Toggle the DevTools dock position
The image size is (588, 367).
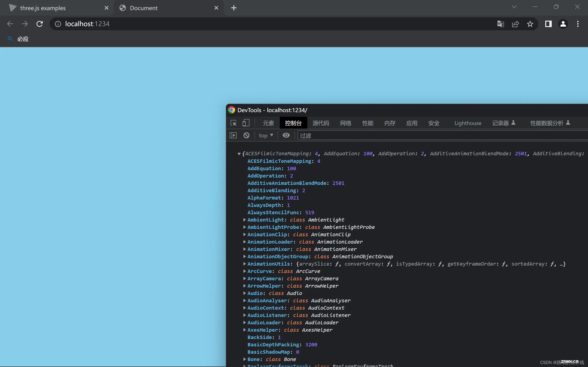tap(246, 123)
